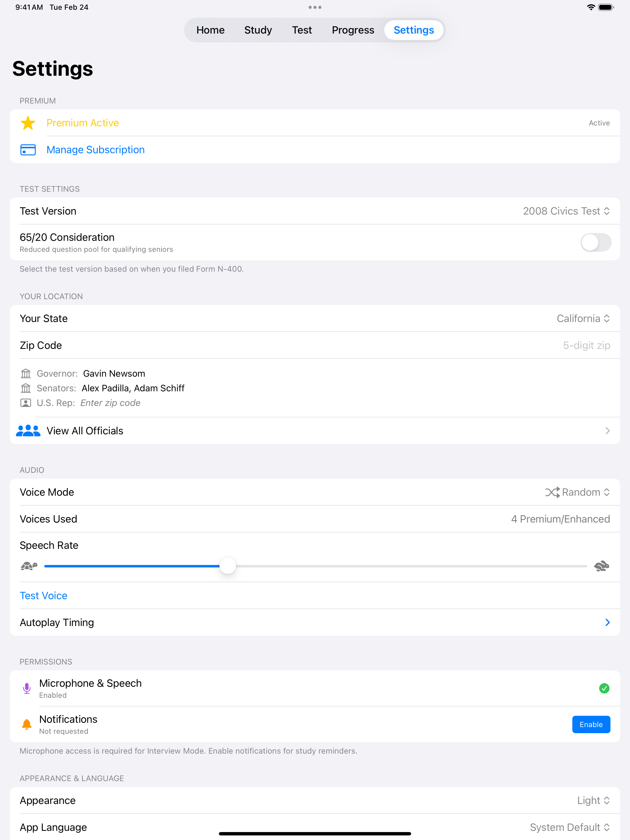Open the Your State California picker
The width and height of the screenshot is (630, 840).
pos(583,318)
